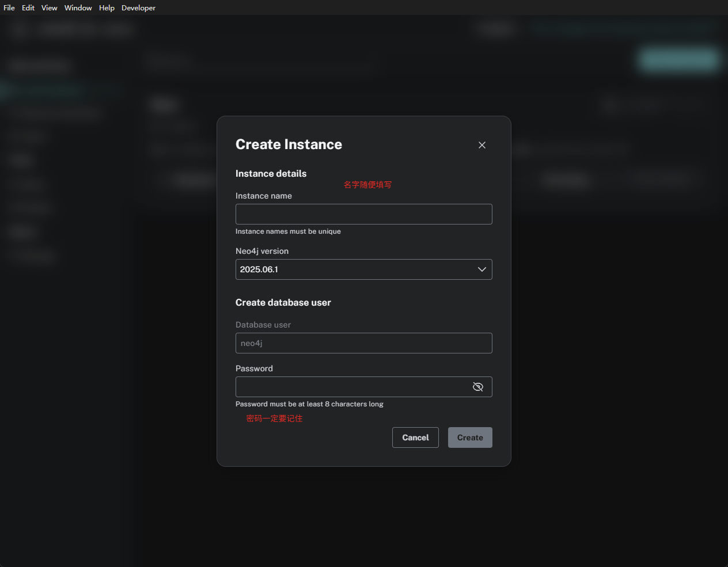Click the "Instance names must be unique" hint
The width and height of the screenshot is (728, 567).
point(288,231)
